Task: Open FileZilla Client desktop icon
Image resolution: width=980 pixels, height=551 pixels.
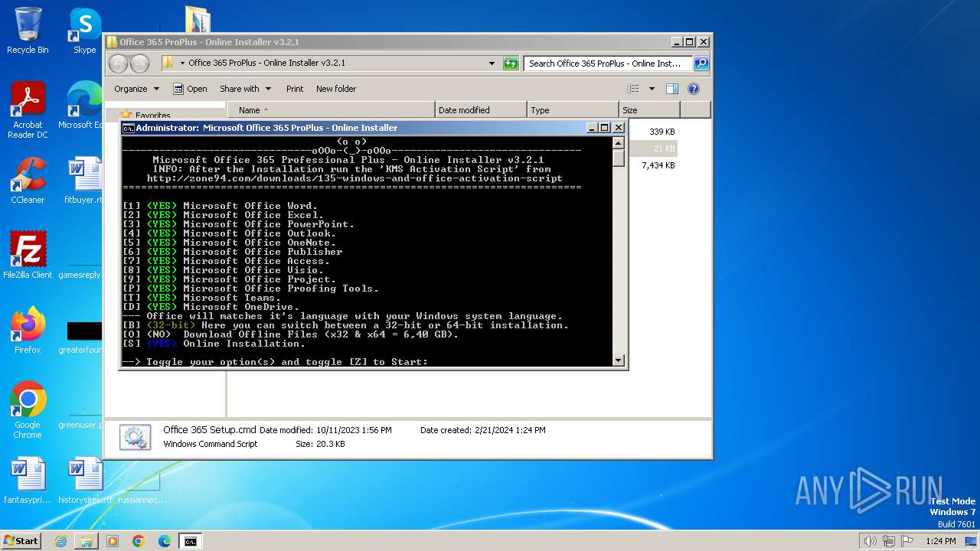Action: click(x=28, y=256)
